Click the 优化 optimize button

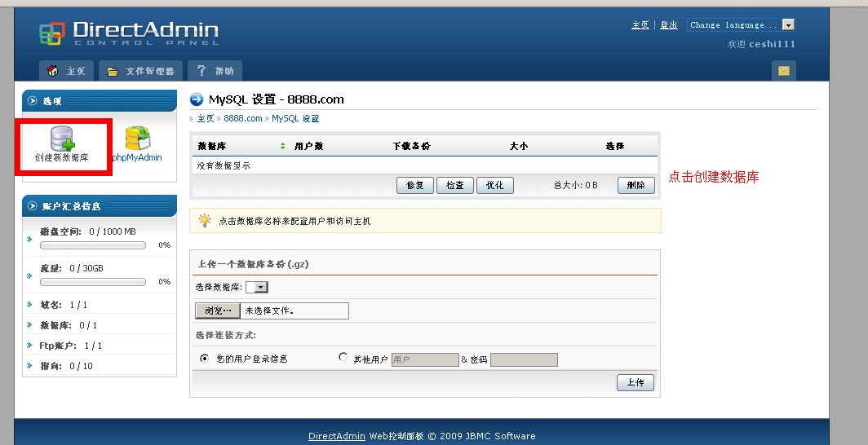pos(495,185)
